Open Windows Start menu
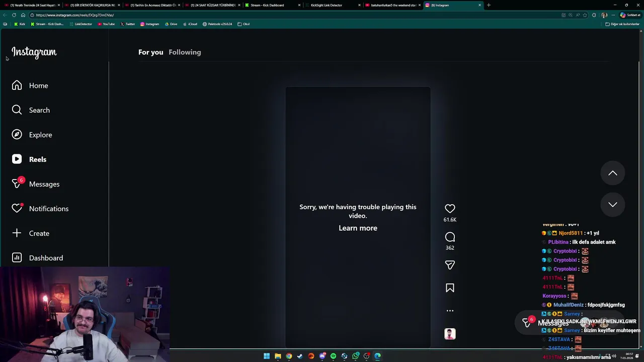This screenshot has width=644, height=362. (x=267, y=356)
